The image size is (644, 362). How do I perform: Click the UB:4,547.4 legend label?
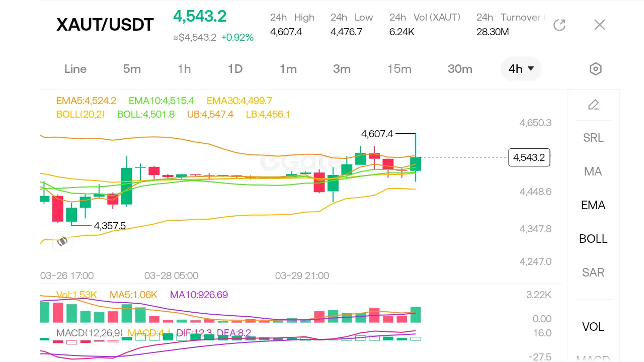point(210,115)
